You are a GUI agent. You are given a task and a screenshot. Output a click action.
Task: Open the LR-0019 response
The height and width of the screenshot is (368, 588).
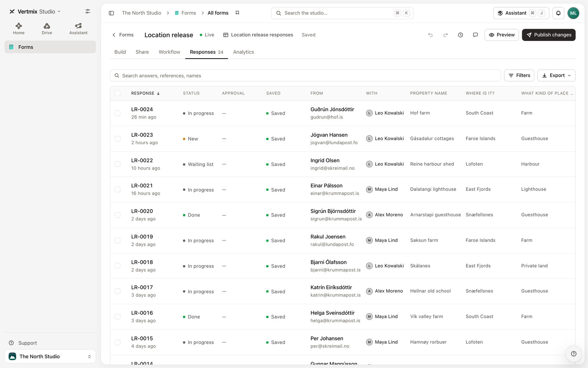(142, 237)
